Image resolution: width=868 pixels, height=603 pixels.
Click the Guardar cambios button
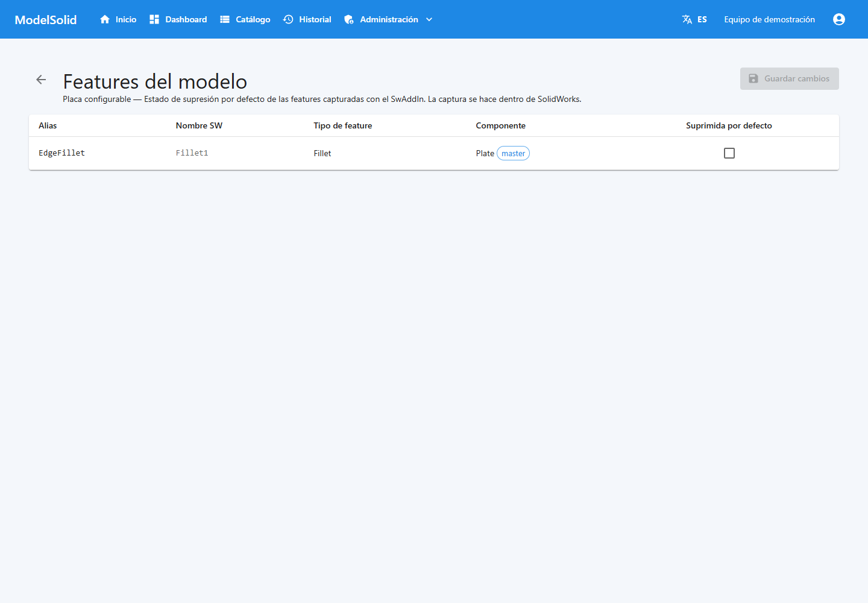[790, 78]
